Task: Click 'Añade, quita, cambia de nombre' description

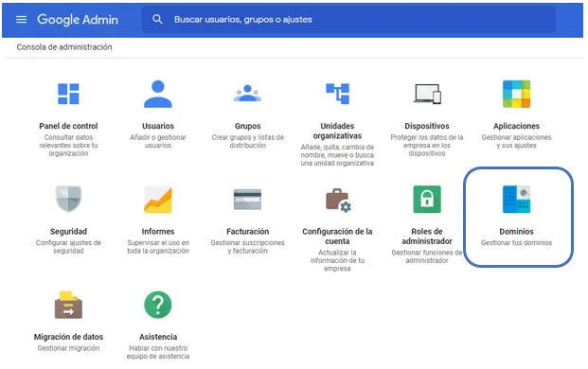Action: click(x=337, y=155)
